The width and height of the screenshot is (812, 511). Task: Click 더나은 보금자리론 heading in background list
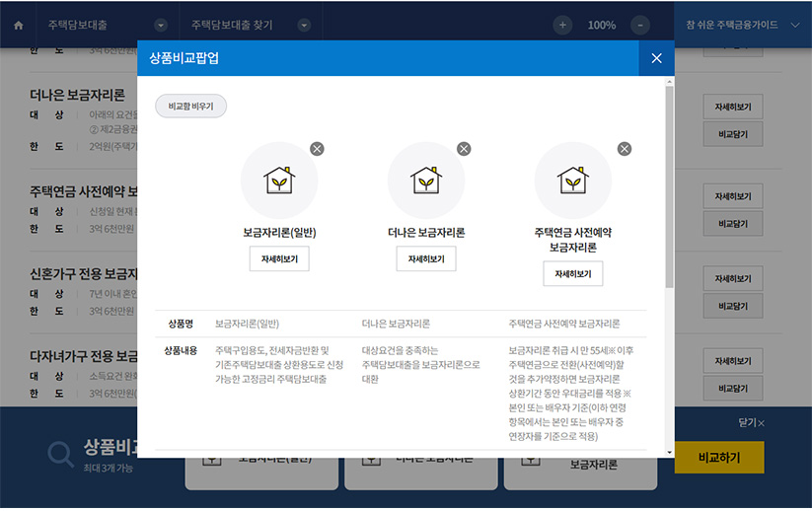77,95
